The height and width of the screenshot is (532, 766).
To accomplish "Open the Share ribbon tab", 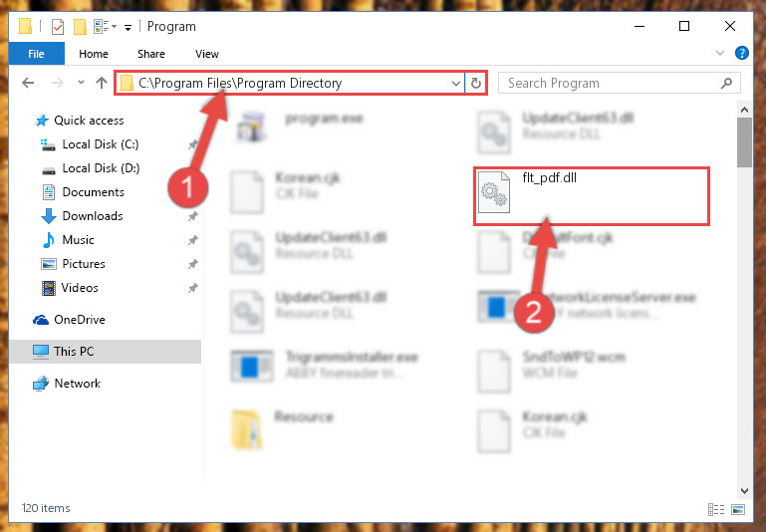I will coord(151,54).
